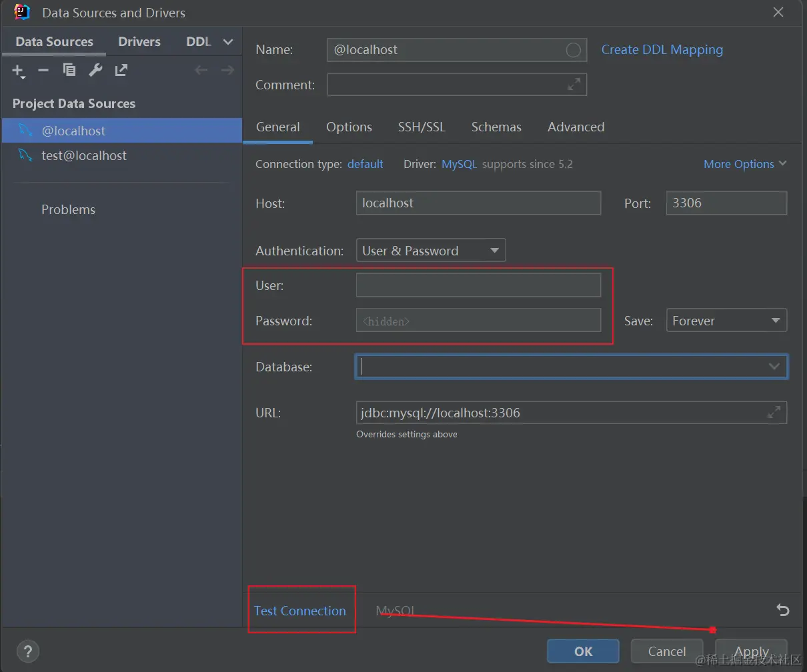807x672 pixels.
Task: Open driver settings with the wrench icon
Action: tap(95, 70)
